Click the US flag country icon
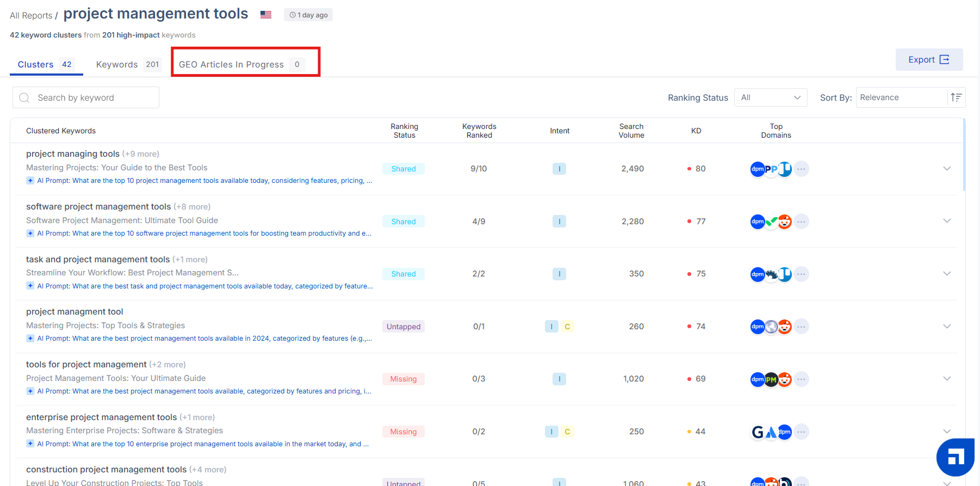 click(266, 15)
